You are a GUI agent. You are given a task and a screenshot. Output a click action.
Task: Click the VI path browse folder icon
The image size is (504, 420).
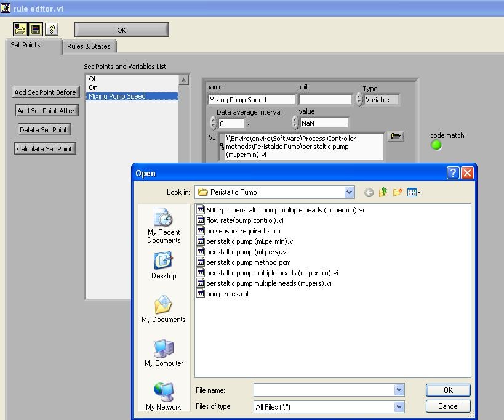(395, 136)
